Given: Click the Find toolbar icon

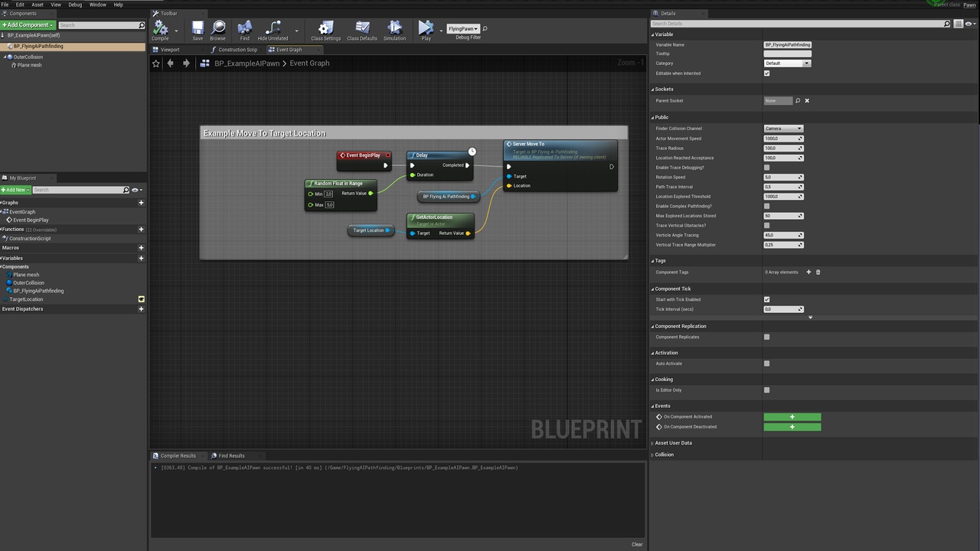Looking at the screenshot, I should [244, 31].
